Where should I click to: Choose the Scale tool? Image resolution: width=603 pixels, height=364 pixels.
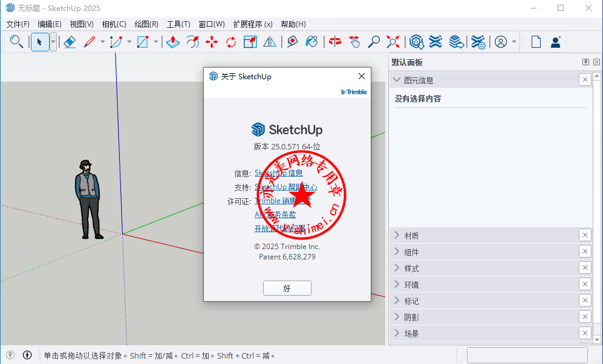[x=250, y=42]
